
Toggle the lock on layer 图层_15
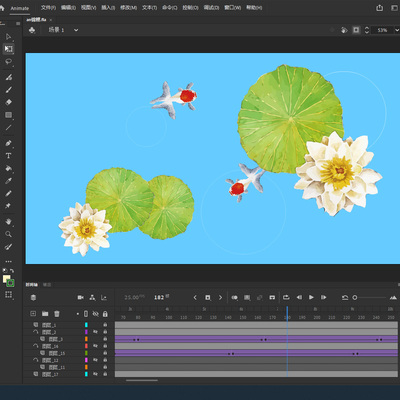pos(105,353)
